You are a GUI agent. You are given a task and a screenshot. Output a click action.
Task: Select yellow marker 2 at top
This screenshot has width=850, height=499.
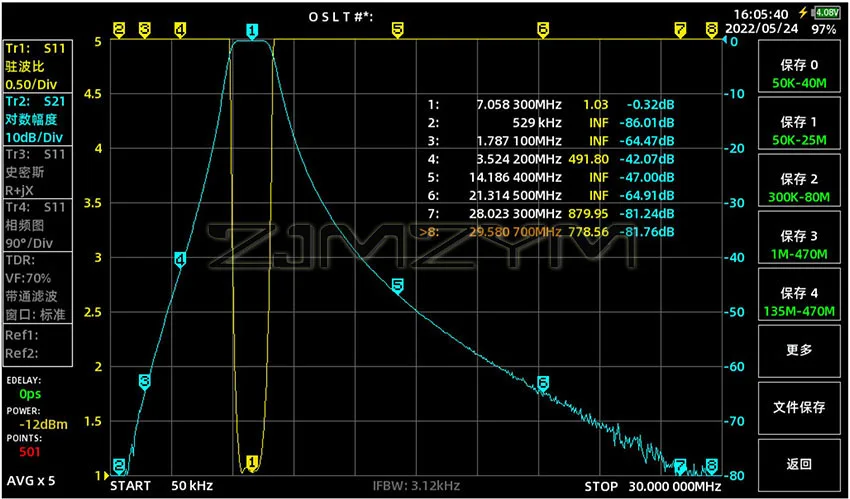pyautogui.click(x=119, y=30)
